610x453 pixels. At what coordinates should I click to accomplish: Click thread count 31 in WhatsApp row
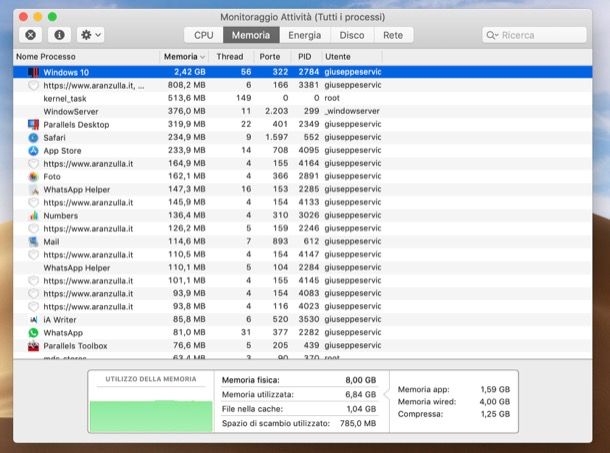coord(246,332)
